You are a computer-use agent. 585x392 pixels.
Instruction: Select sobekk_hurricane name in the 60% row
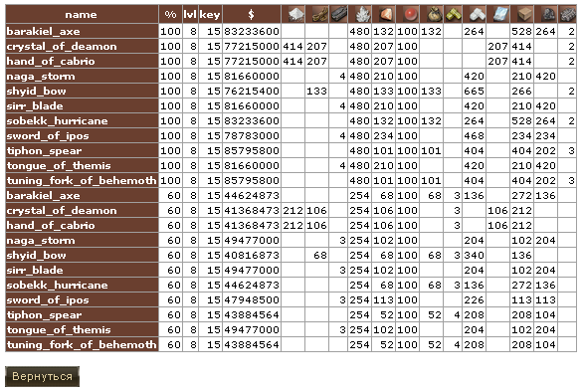[57, 285]
